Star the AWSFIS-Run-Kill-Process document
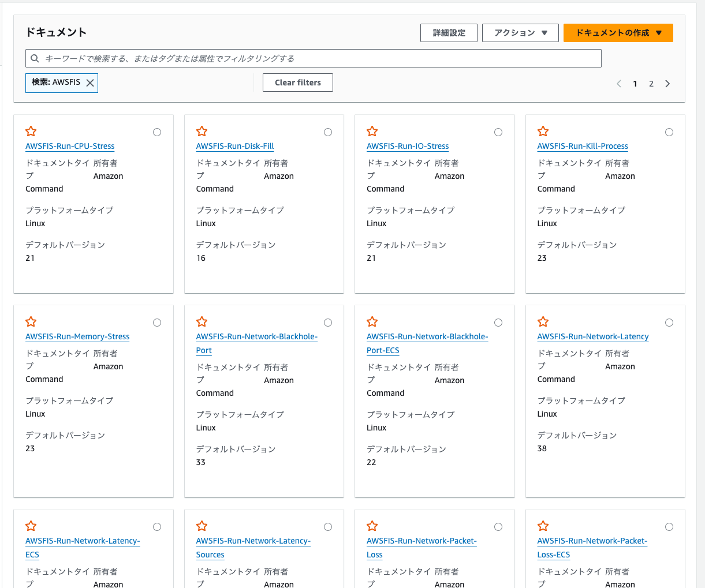 pyautogui.click(x=543, y=132)
